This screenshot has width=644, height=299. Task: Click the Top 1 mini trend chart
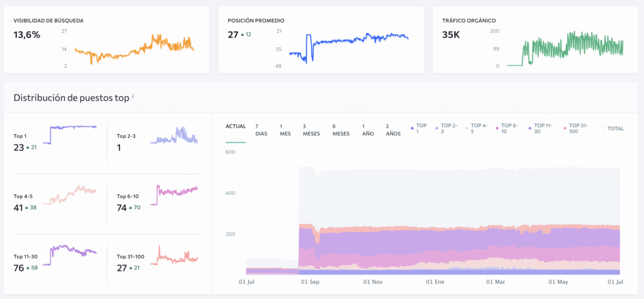tap(72, 135)
